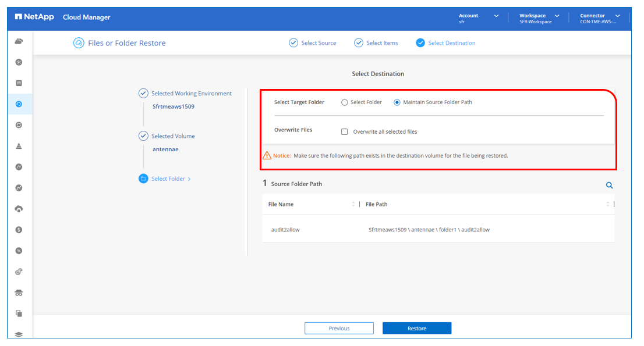Image resolution: width=644 pixels, height=346 pixels.
Task: Click the dollar sign cost icon
Action: pyautogui.click(x=19, y=230)
